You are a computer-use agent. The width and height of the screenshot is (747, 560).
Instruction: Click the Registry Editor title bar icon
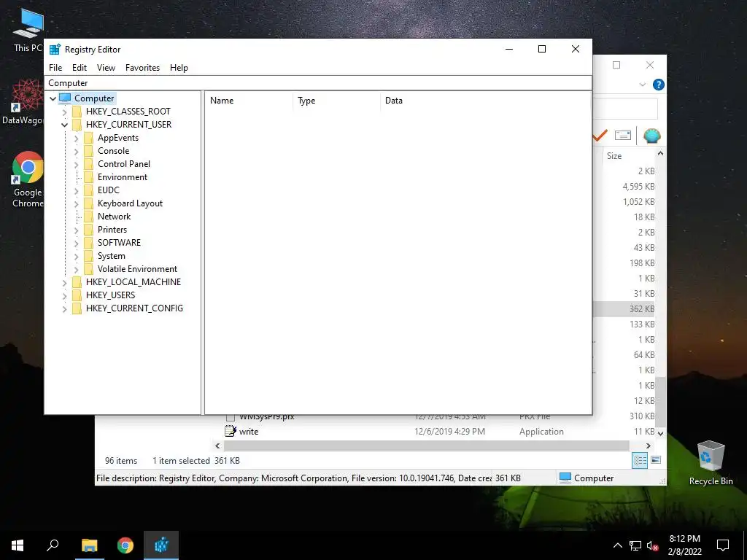point(55,49)
